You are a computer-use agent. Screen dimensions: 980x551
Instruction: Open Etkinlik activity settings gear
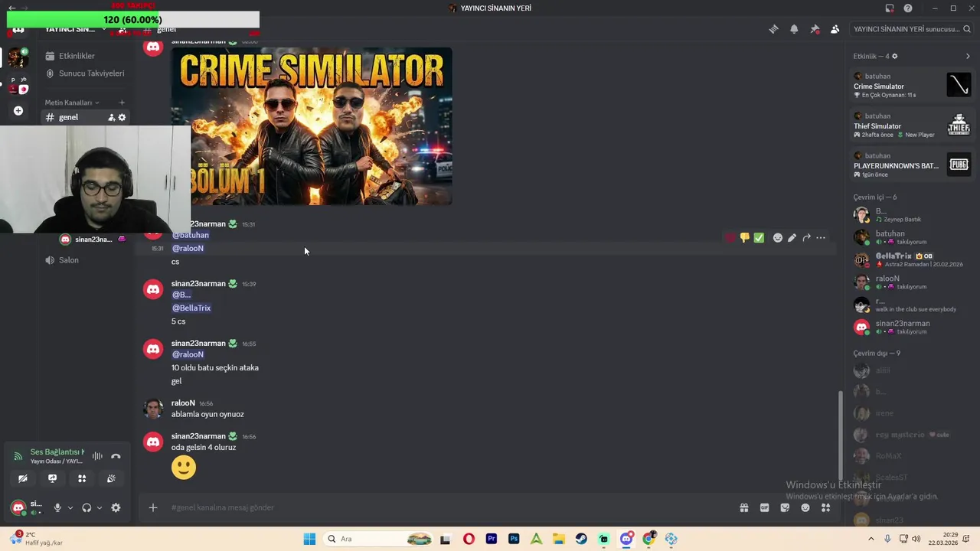(x=894, y=56)
